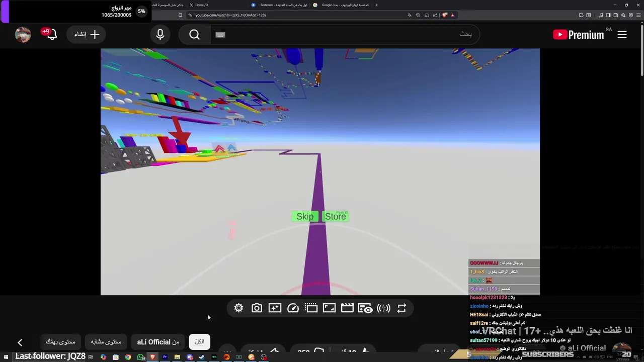Image resolution: width=644 pixels, height=362 pixels.
Task: Go to YouTube Premium home logo
Action: pos(579,35)
